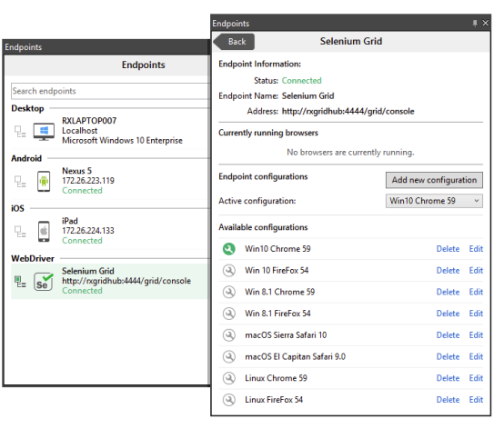The height and width of the screenshot is (429, 504).
Task: Select the Selenium Grid entry under WebDriver
Action: tap(108, 282)
